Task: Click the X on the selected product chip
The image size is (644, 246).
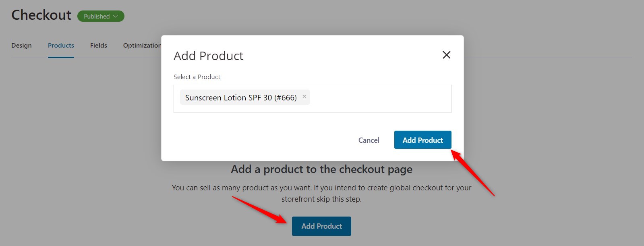Action: pos(304,97)
